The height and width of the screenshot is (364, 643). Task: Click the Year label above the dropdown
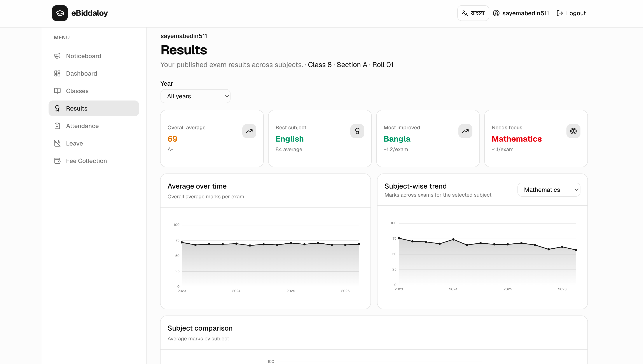pos(167,83)
